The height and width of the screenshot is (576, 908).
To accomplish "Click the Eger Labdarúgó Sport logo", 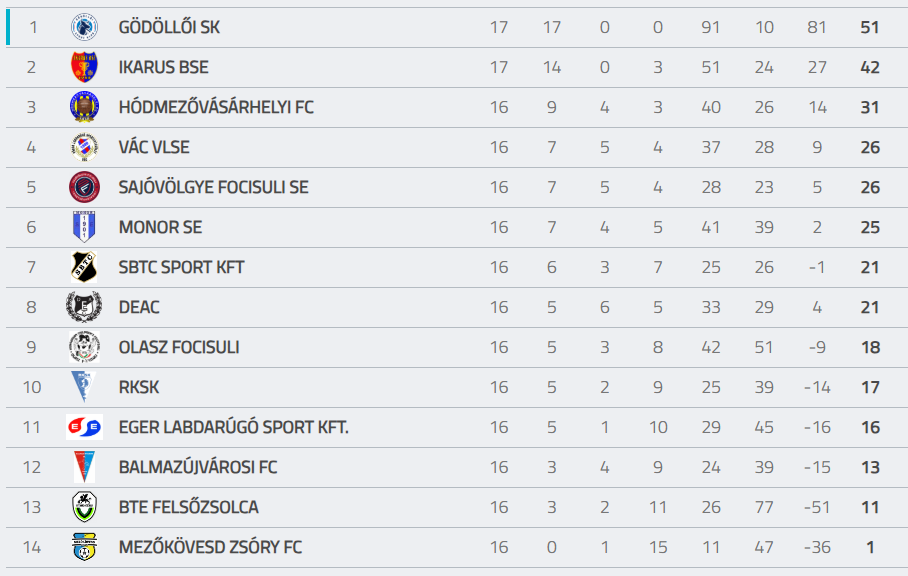I will (84, 427).
